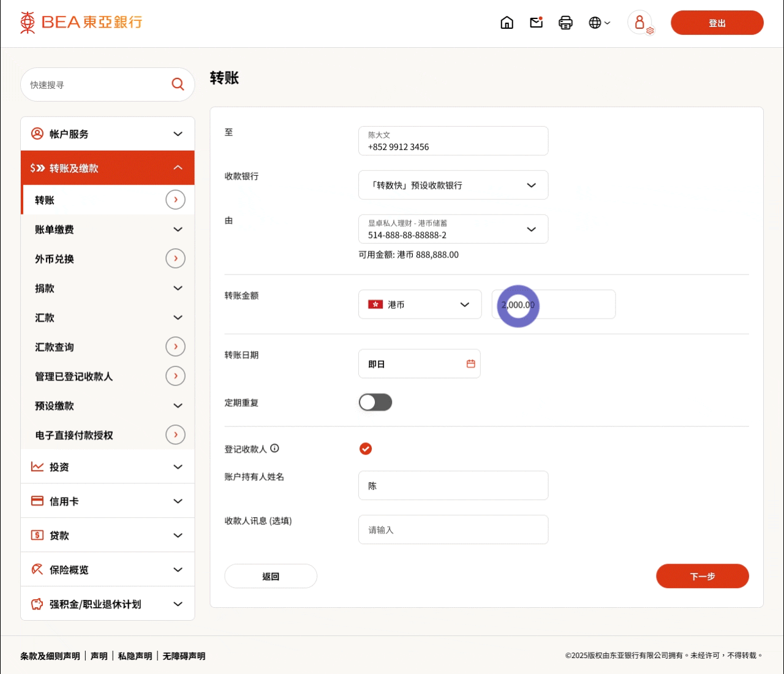Viewport: 784px width, 674px height.
Task: Open the 港币 currency dropdown
Action: coord(420,305)
